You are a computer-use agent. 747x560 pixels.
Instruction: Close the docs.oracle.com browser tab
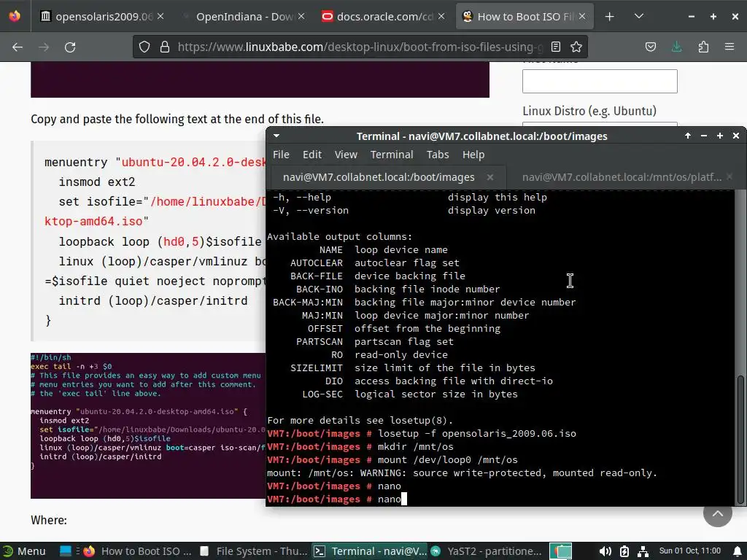(x=441, y=17)
